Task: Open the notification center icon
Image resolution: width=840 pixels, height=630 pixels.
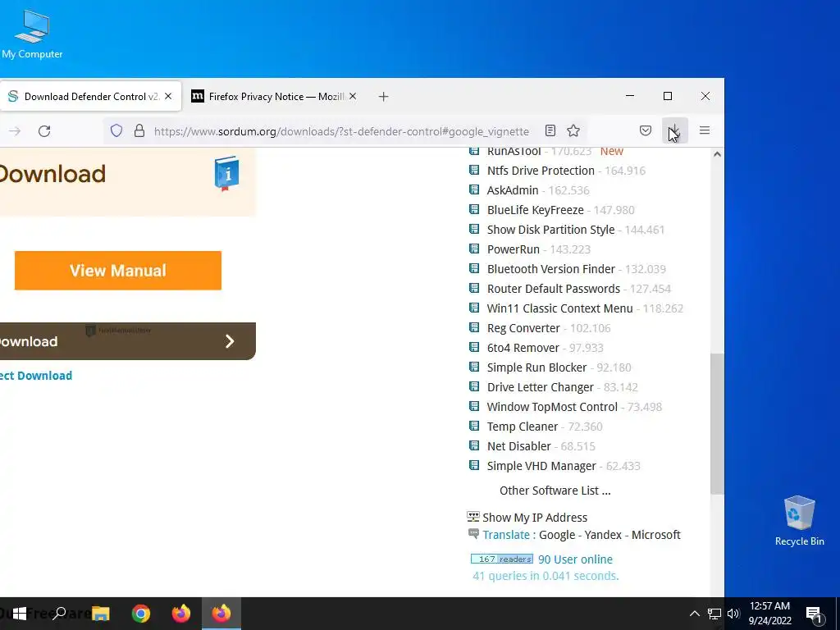Action: (814, 614)
